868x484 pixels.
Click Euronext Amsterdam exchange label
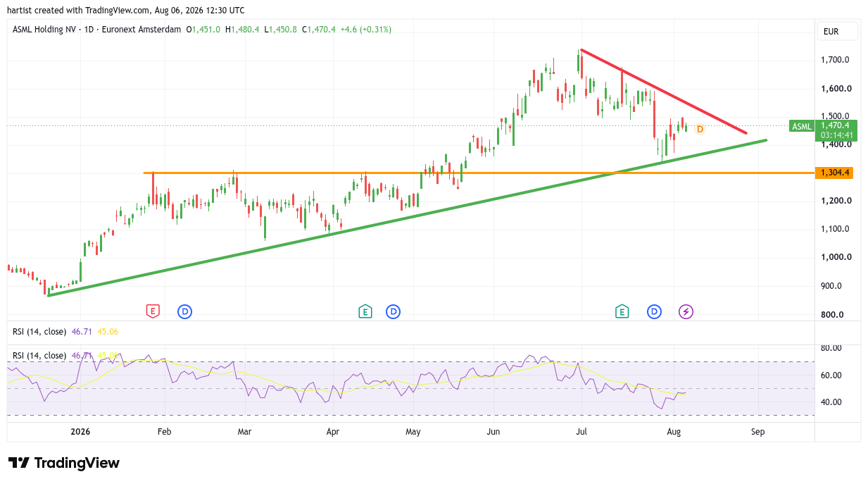pos(141,30)
